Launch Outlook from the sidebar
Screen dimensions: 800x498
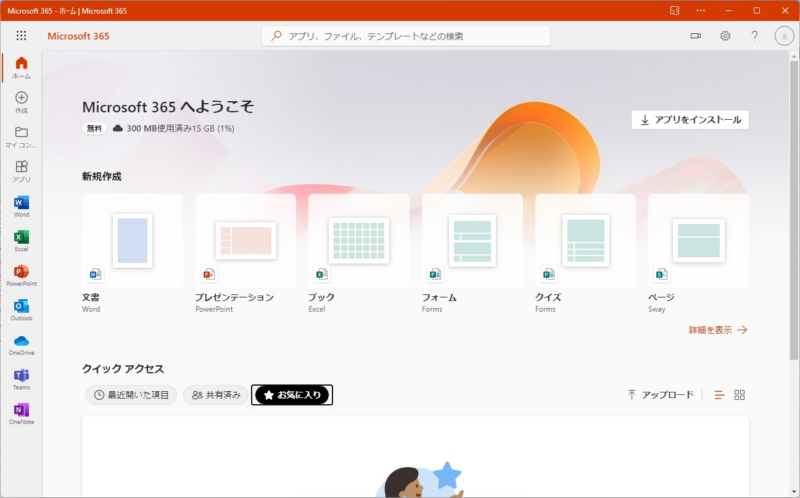(x=21, y=310)
